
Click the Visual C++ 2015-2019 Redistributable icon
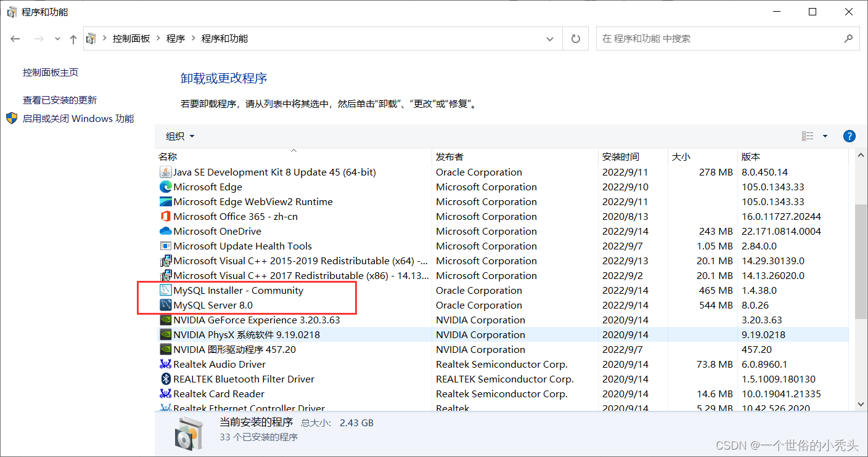pos(165,261)
